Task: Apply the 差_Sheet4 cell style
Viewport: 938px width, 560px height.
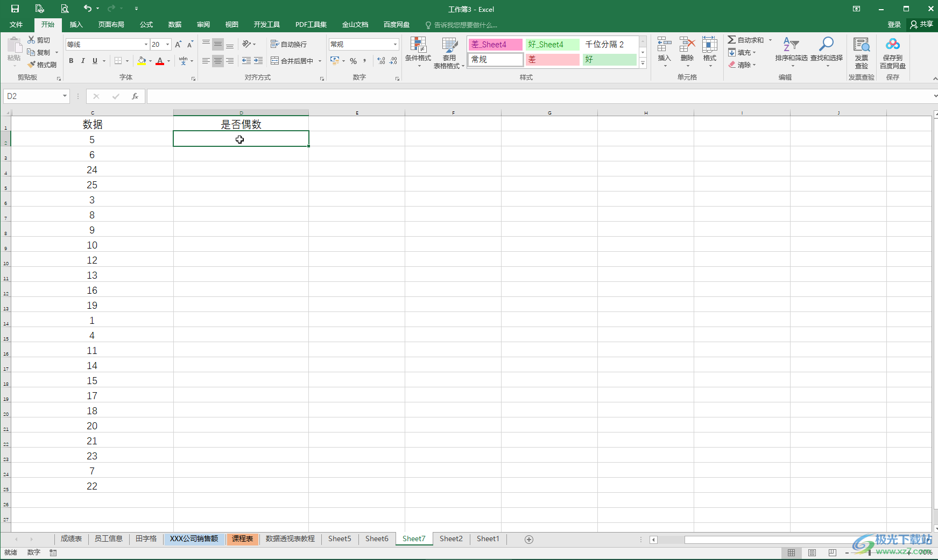Action: coord(495,45)
